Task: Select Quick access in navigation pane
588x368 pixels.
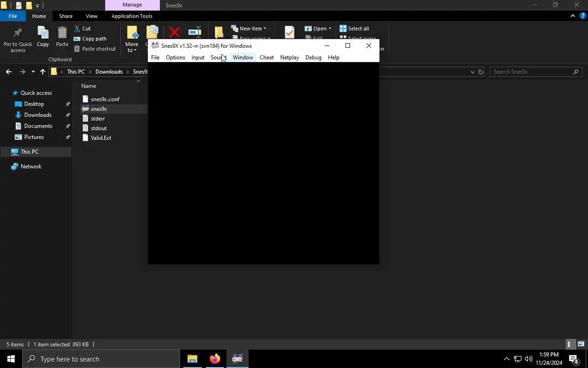Action: click(x=36, y=93)
